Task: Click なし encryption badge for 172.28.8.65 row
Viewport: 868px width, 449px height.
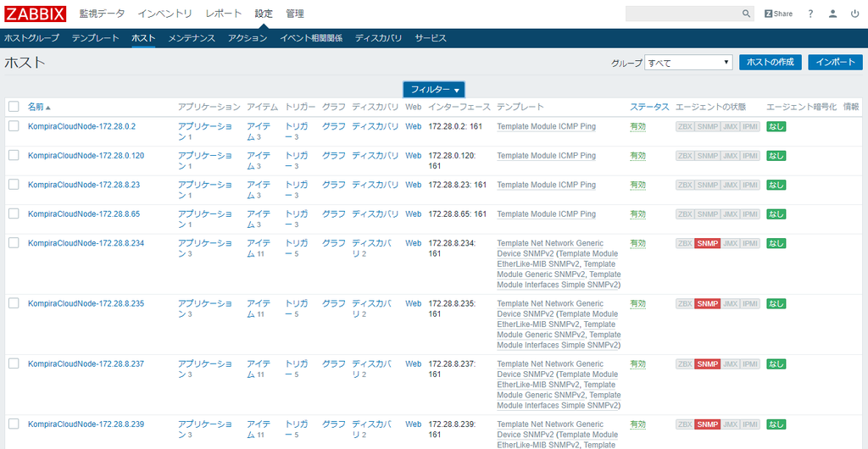Action: click(x=776, y=214)
